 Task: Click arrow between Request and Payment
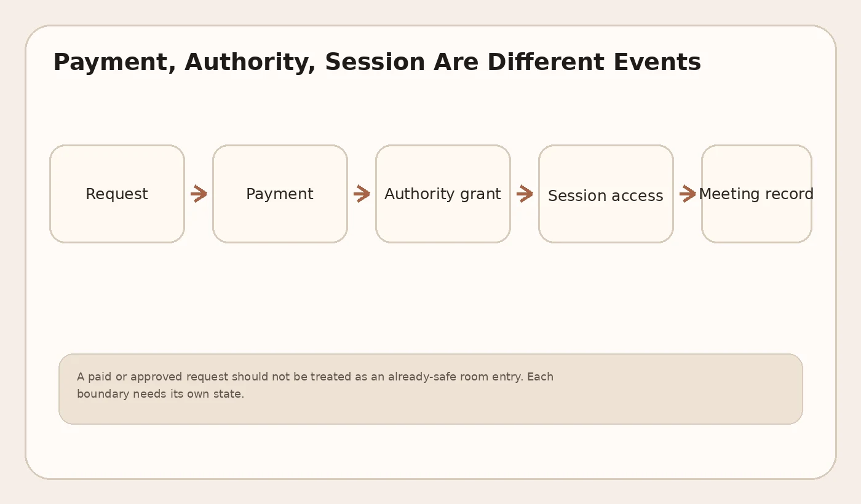click(x=199, y=194)
